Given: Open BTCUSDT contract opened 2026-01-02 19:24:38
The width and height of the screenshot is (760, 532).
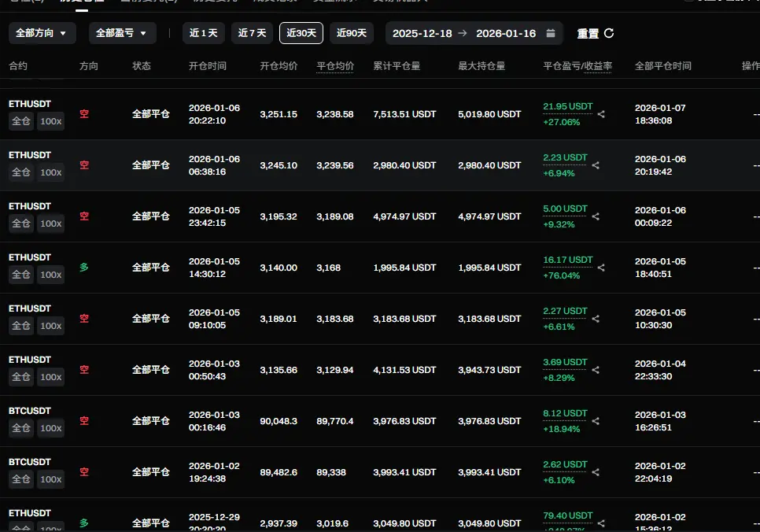Looking at the screenshot, I should tap(30, 462).
